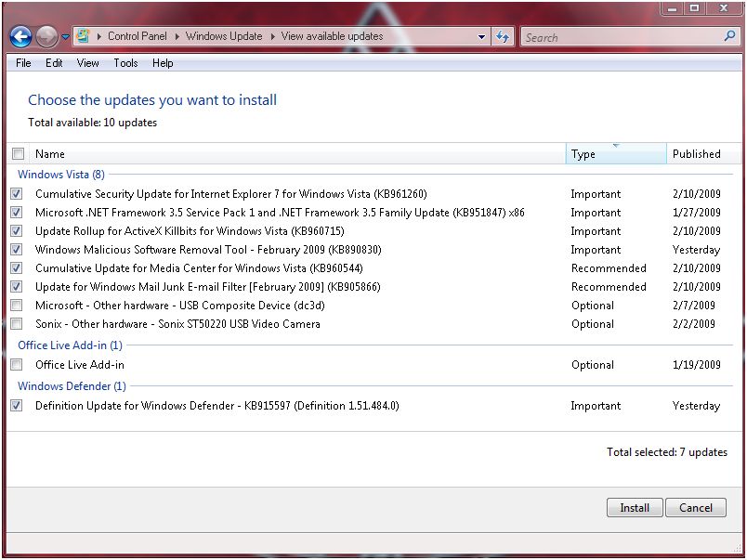Minimize the window
747x560 pixels.
[672, 8]
